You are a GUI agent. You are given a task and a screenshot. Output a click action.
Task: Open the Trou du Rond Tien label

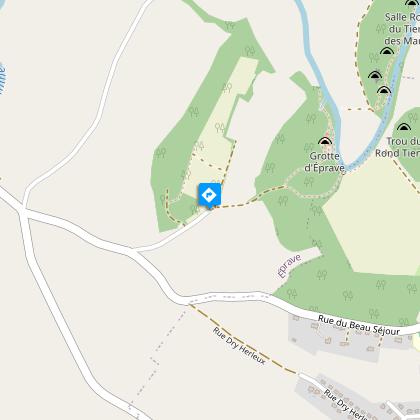coord(397,147)
